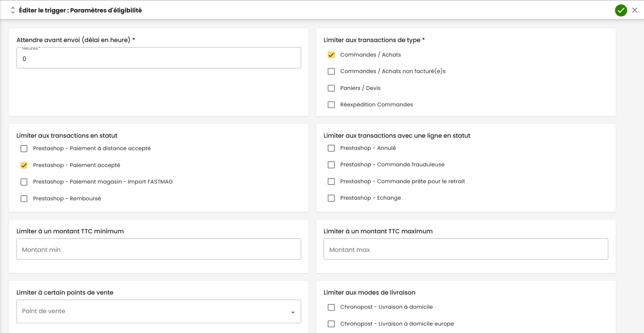This screenshot has height=333, width=644.
Task: Click 'Limiter aux transactions avec une ligne en statut' heading
Action: click(397, 136)
